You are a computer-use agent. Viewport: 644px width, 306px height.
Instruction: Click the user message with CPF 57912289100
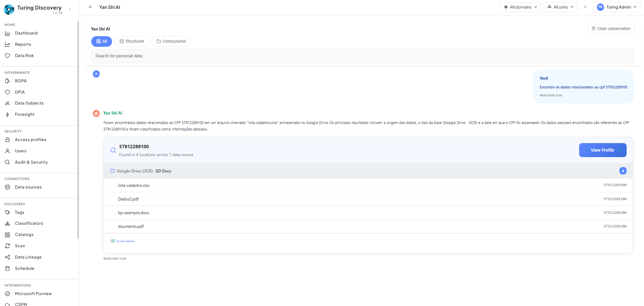pos(583,86)
